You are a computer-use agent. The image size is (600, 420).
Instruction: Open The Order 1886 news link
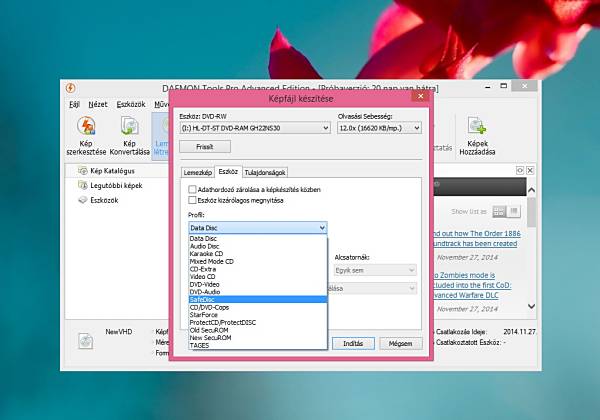(477, 238)
